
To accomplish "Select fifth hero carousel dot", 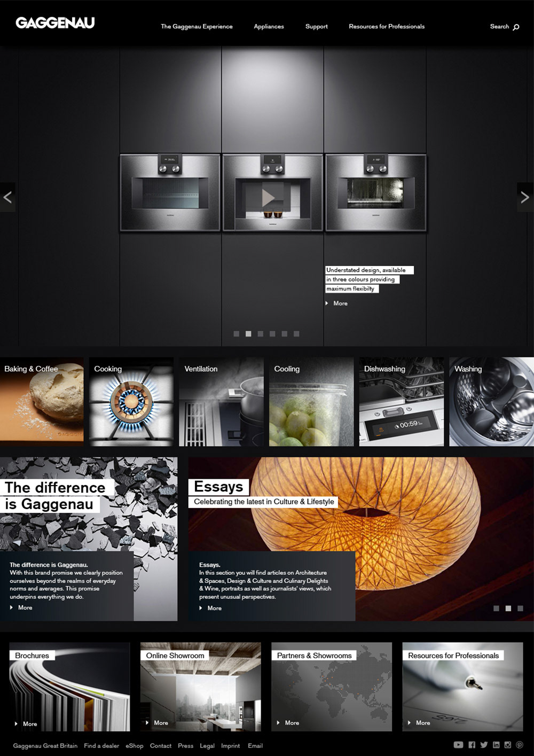I will pyautogui.click(x=285, y=333).
